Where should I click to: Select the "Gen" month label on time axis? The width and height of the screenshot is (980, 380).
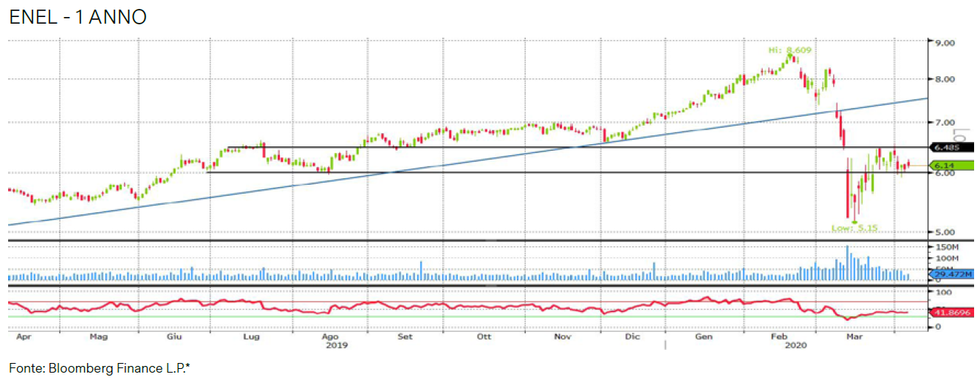704,337
